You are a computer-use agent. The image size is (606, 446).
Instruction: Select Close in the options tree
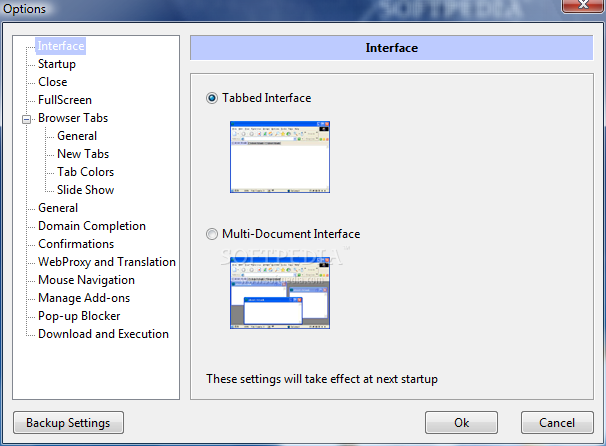53,82
